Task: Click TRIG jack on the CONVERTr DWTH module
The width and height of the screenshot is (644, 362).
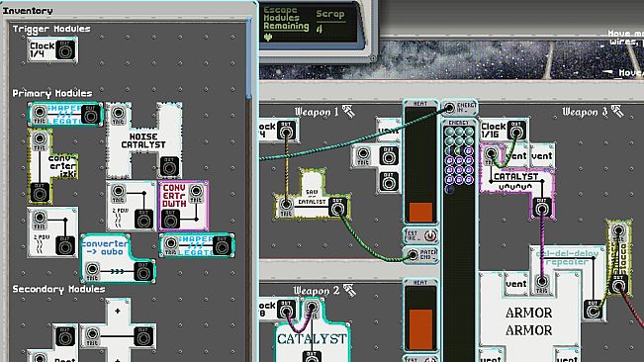Action: (x=196, y=191)
